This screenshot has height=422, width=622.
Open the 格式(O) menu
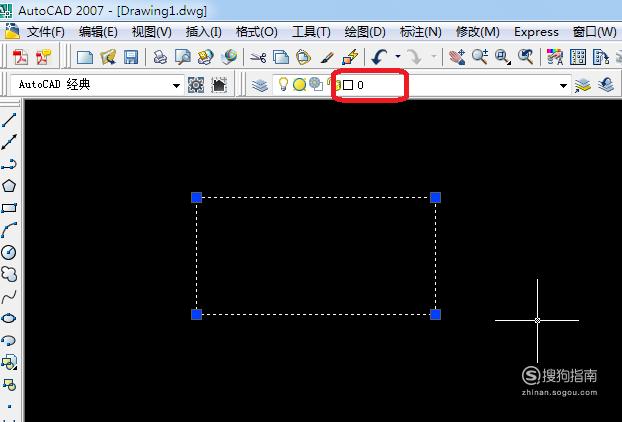click(256, 32)
